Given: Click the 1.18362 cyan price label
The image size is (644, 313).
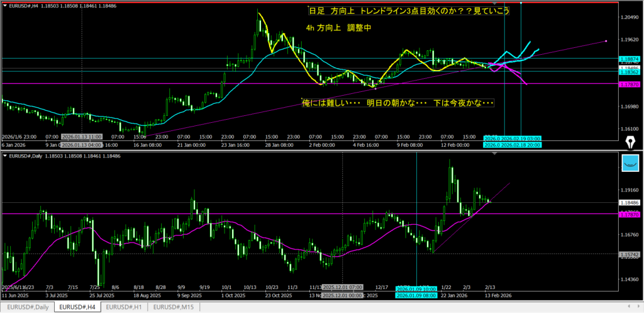Looking at the screenshot, I should tap(628, 72).
